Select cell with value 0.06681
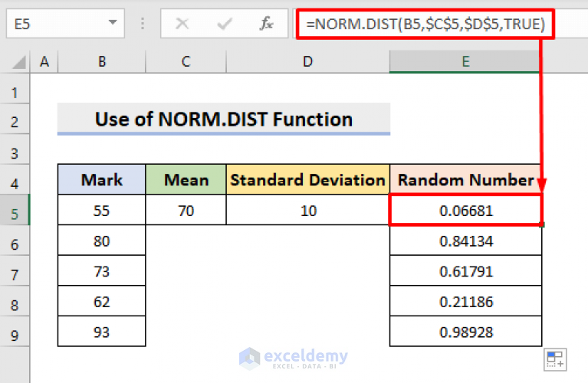The width and height of the screenshot is (588, 383). (466, 210)
